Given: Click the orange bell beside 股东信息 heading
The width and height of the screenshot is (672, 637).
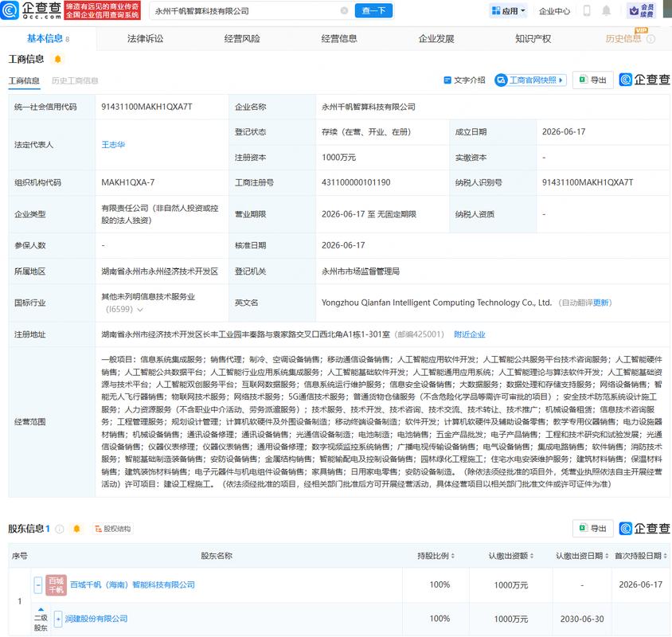Looking at the screenshot, I should coord(76,529).
